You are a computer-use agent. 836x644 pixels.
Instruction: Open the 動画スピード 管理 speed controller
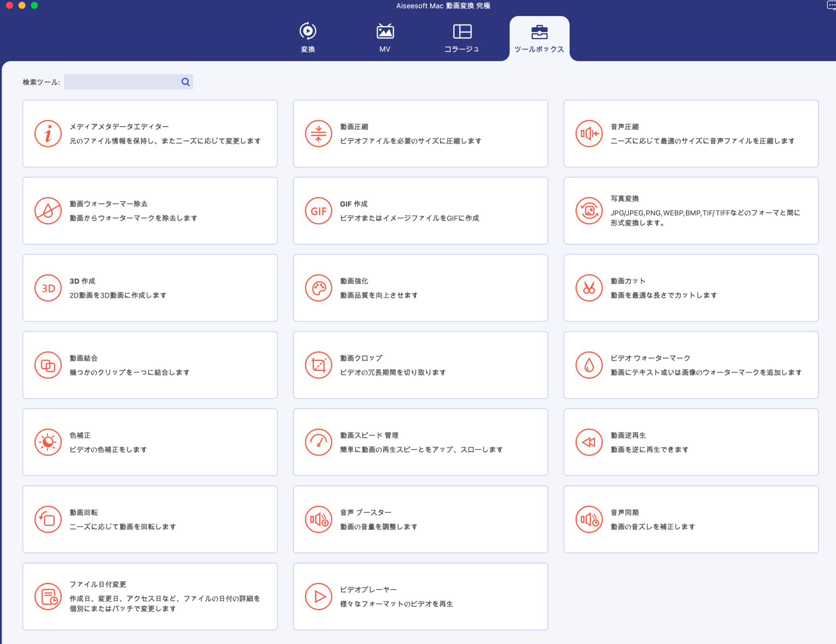pyautogui.click(x=420, y=442)
